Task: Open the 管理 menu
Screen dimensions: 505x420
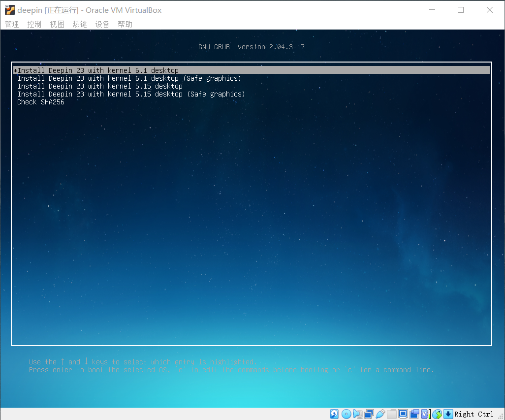Action: point(12,24)
